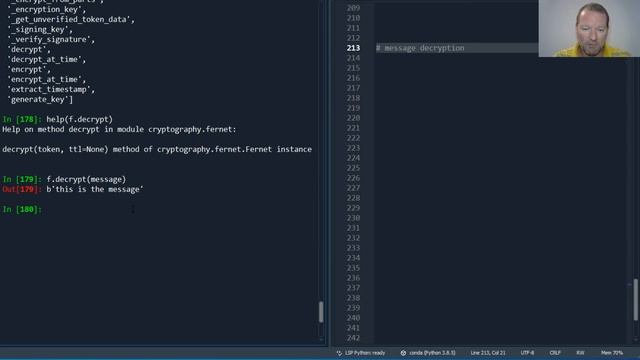Click the 'Mem 70%' memory indicator
The width and height of the screenshot is (640, 360).
[x=612, y=353]
